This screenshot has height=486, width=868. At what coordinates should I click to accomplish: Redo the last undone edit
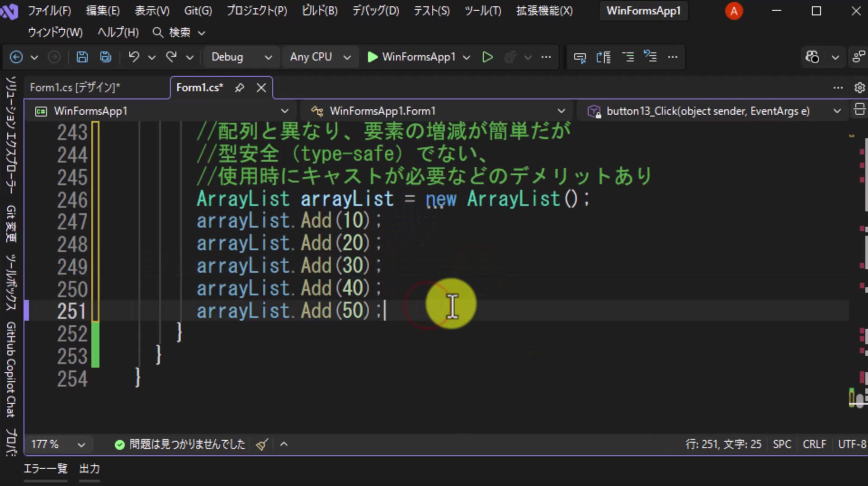pos(171,57)
